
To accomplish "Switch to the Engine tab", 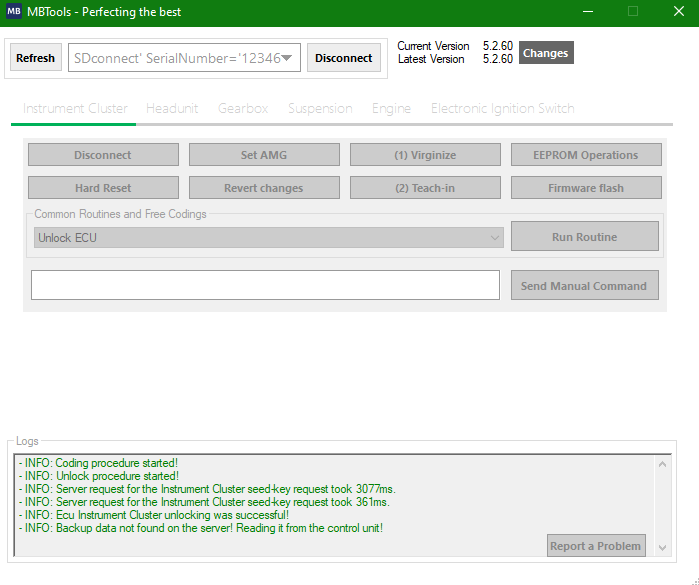I will click(x=391, y=108).
